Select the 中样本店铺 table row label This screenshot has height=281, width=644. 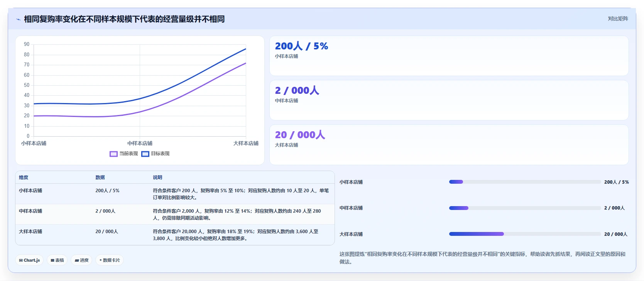pyautogui.click(x=30, y=211)
